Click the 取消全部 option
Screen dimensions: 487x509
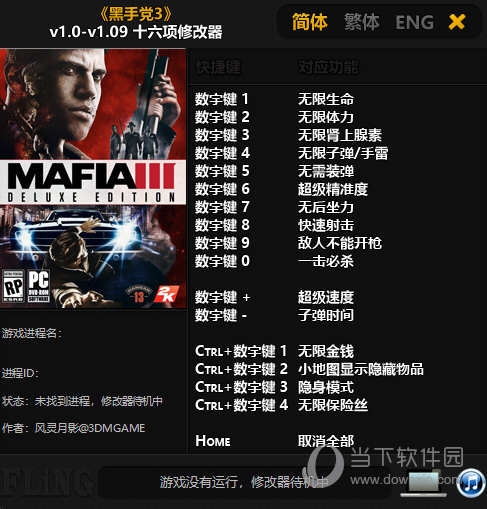pos(326,441)
